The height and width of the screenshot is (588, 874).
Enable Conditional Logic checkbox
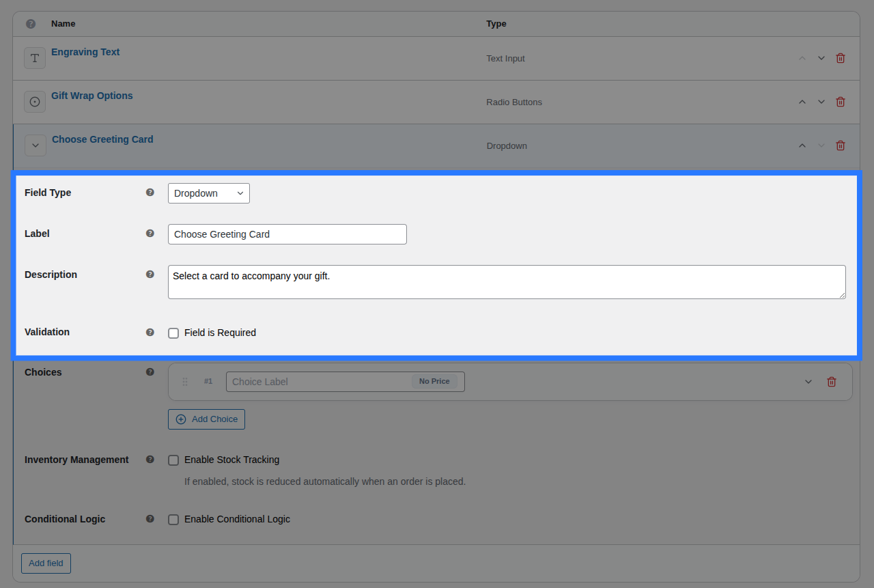[173, 520]
